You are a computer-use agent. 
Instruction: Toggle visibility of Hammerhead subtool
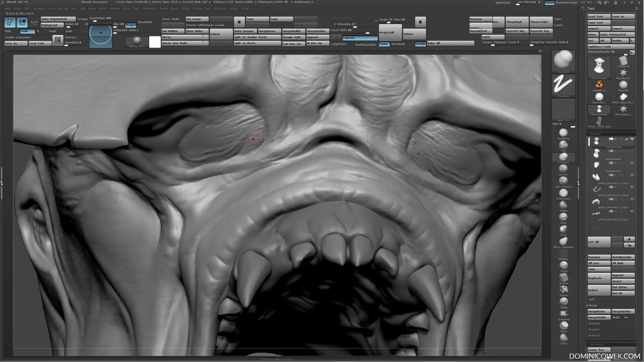tap(632, 163)
